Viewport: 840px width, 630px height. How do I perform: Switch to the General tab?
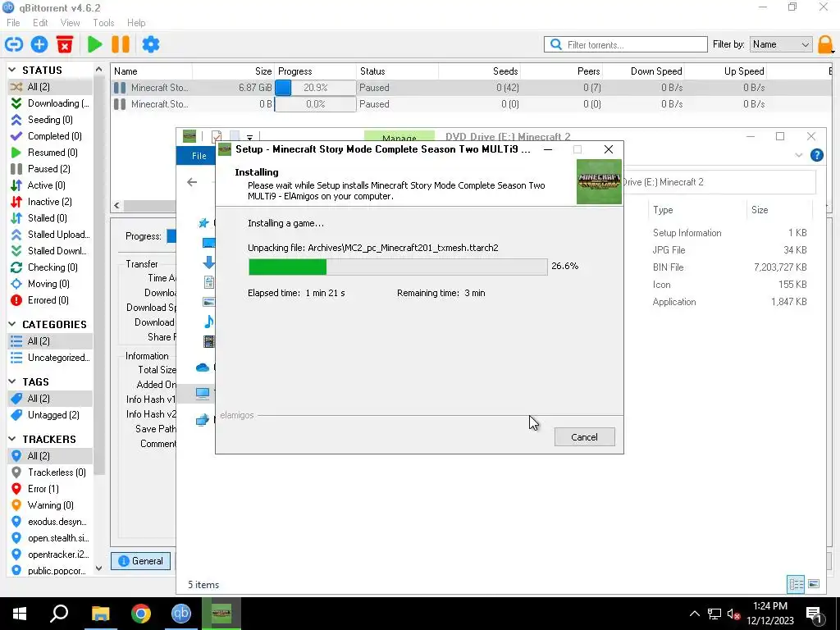(x=140, y=561)
